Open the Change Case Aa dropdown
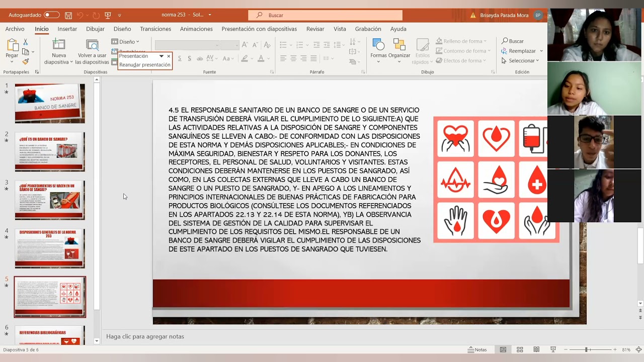Viewport: 644px width, 362px height. [228, 58]
